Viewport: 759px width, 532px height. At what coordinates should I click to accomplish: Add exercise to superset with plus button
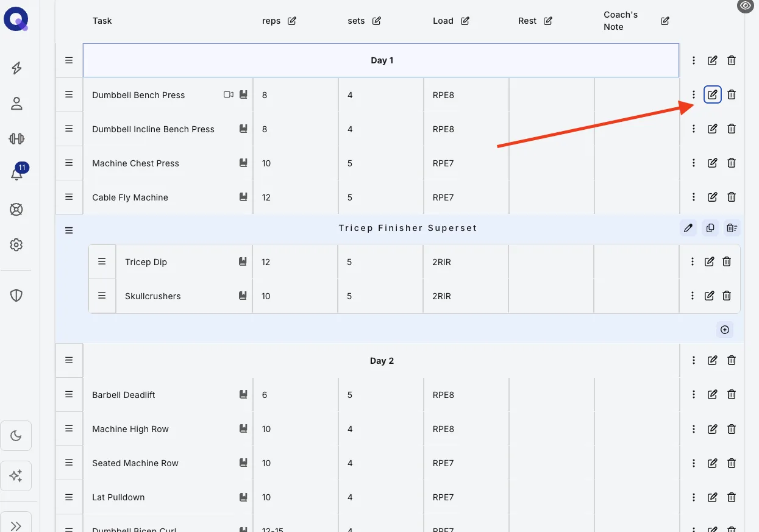(725, 330)
